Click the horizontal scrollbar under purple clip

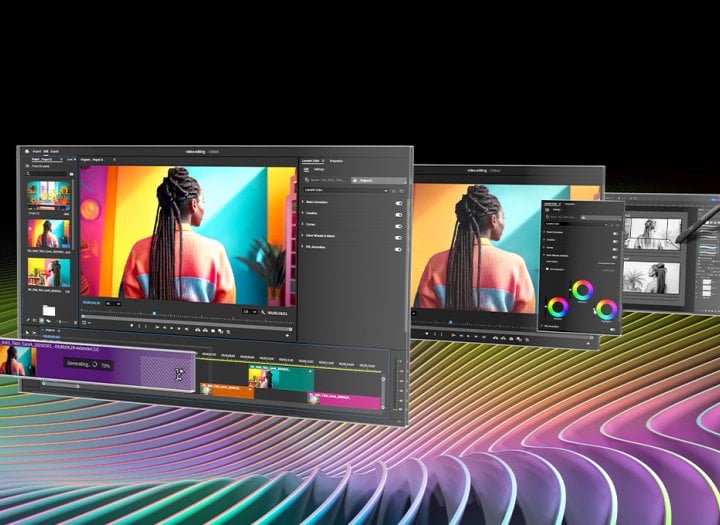pyautogui.click(x=61, y=384)
